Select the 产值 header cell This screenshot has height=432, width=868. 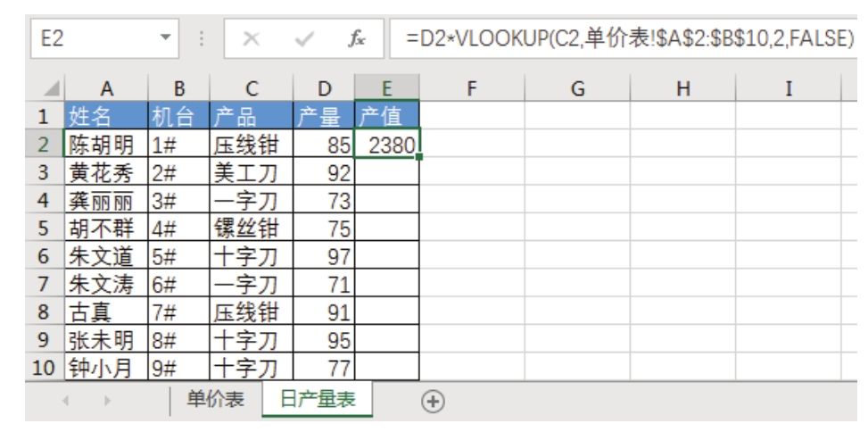click(386, 116)
